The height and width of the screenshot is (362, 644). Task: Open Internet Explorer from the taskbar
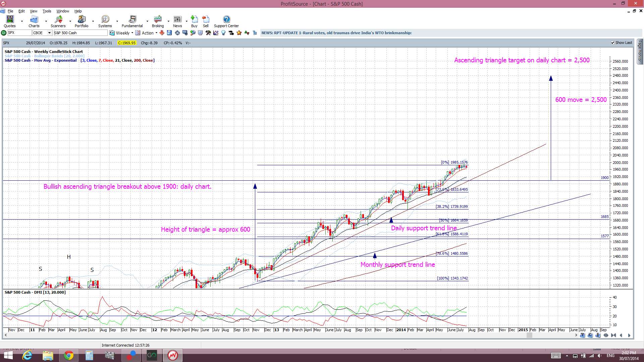[27, 355]
